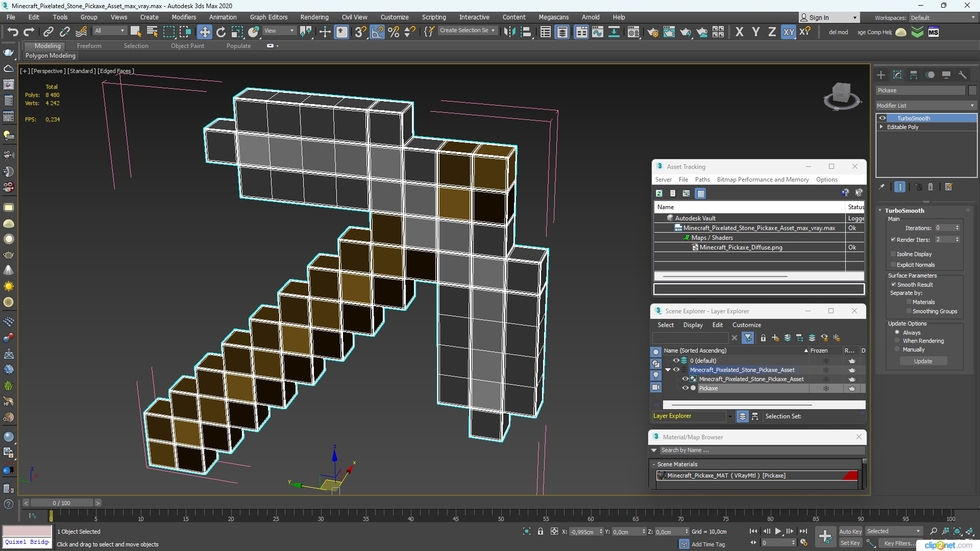
Task: Open the Rendering menu
Action: coord(314,17)
